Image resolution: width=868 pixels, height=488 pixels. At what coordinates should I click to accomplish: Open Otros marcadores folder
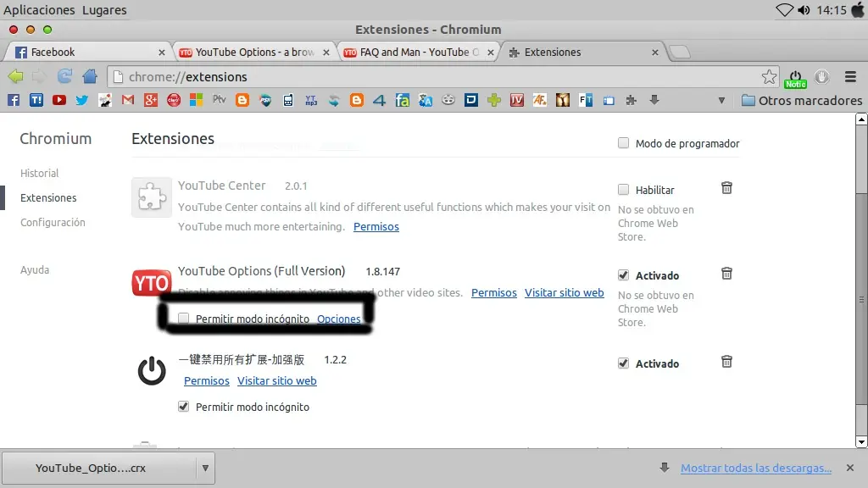802,101
